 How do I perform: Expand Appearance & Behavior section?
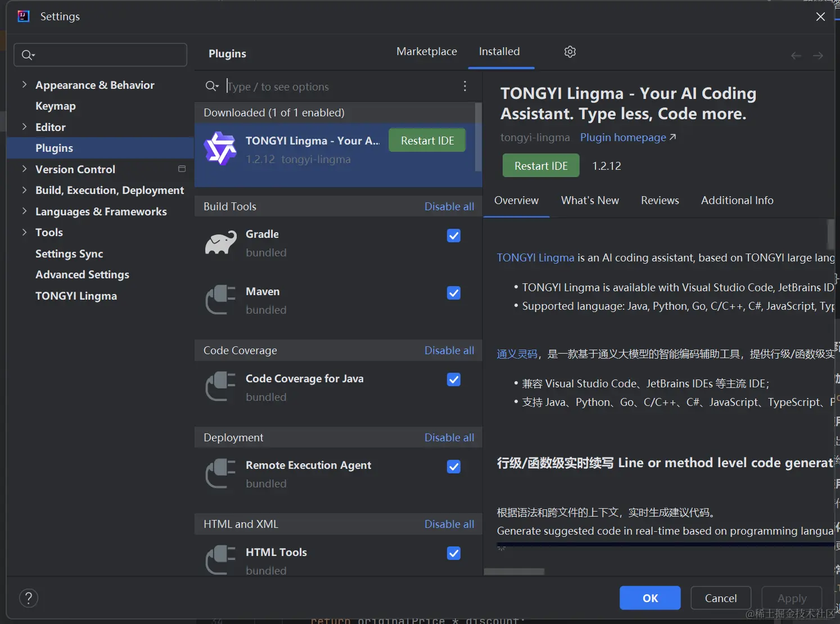tap(24, 84)
